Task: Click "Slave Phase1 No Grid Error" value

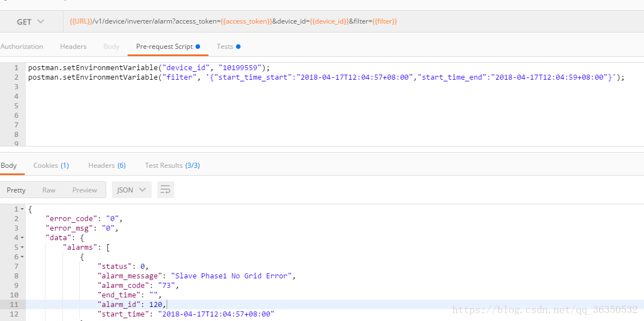Action: coord(232,276)
